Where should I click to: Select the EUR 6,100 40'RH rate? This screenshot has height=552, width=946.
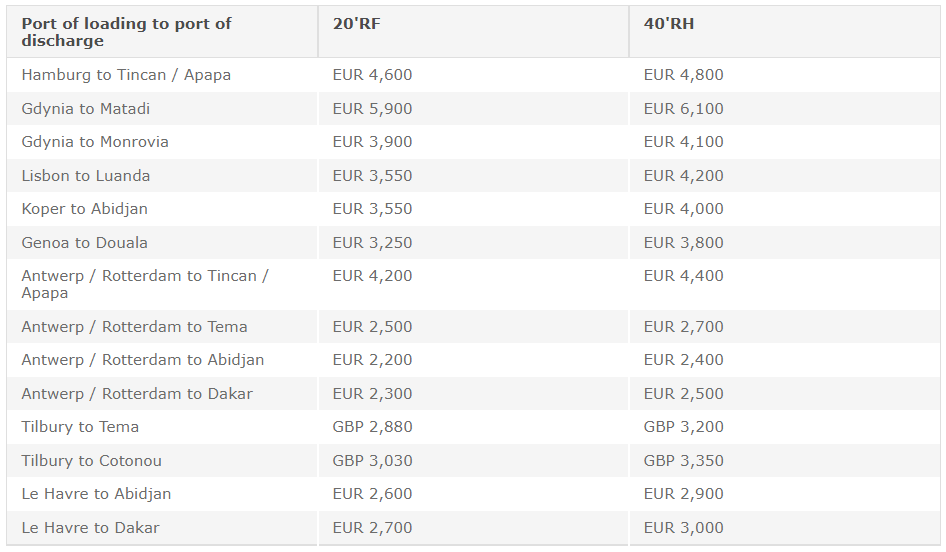(x=684, y=109)
